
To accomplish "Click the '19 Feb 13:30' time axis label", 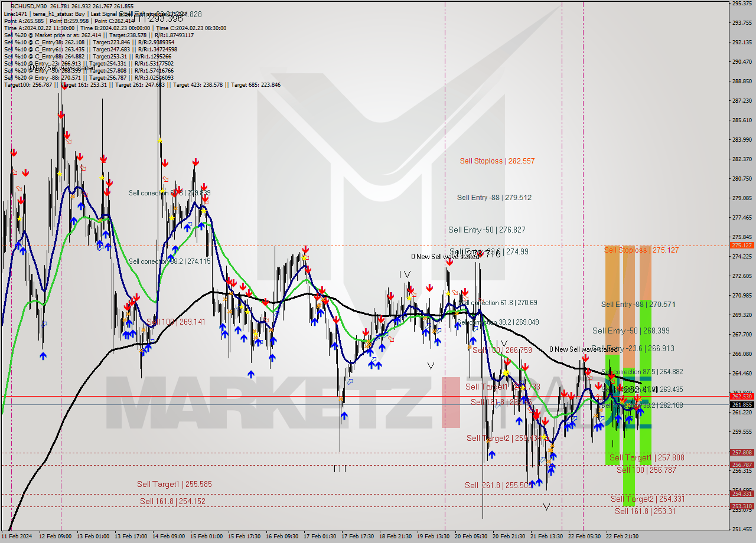I will click(x=433, y=537).
